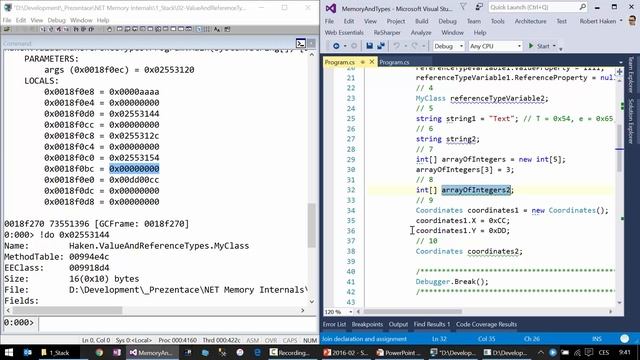640x360 pixels.
Task: Close the active Program.cs tab
Action: click(x=371, y=62)
